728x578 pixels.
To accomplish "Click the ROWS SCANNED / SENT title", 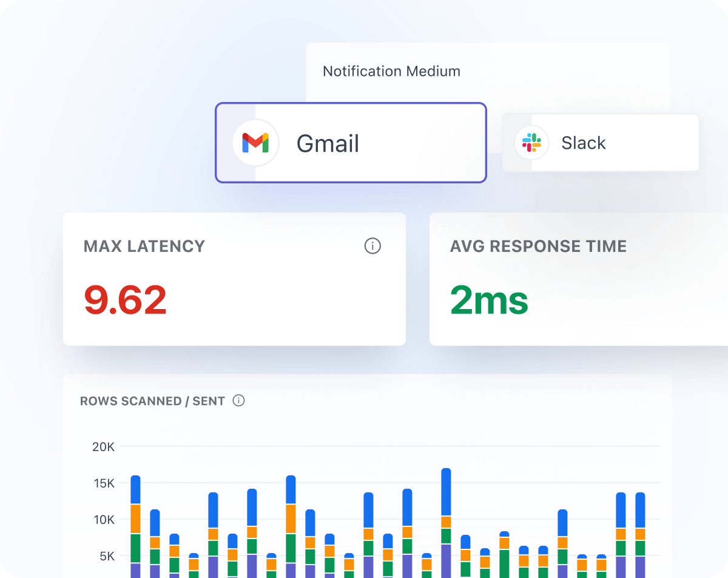I will coord(153,401).
